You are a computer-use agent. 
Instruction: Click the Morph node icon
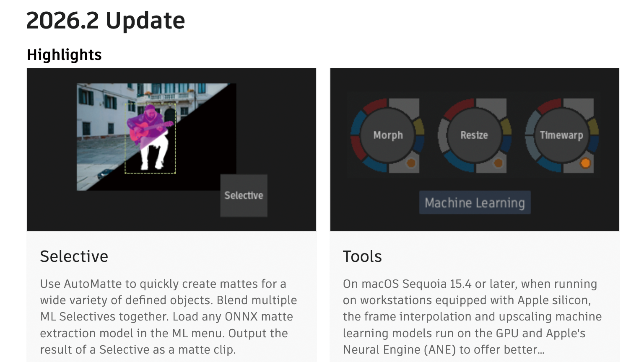[x=387, y=135]
